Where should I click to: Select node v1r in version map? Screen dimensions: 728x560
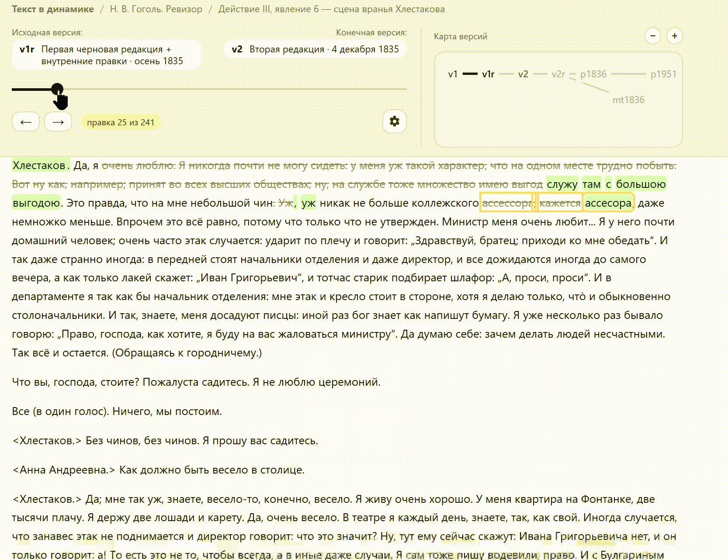point(488,74)
